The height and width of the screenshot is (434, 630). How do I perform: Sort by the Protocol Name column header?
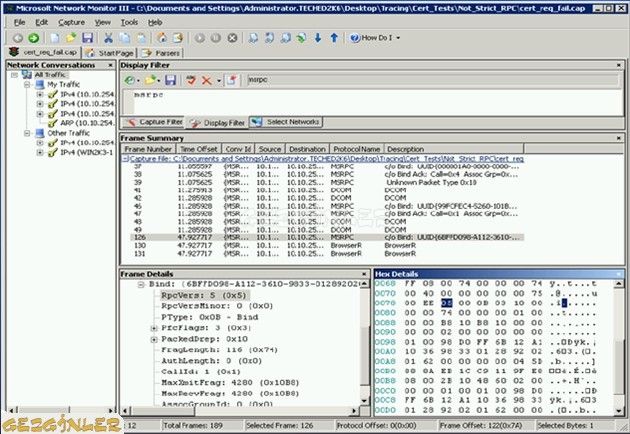click(356, 149)
